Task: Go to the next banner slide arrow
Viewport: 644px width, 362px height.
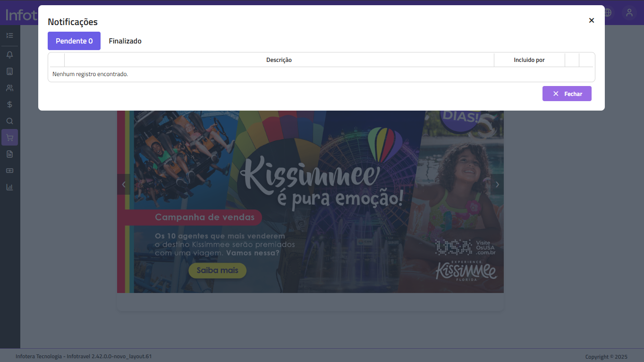Action: (x=497, y=185)
